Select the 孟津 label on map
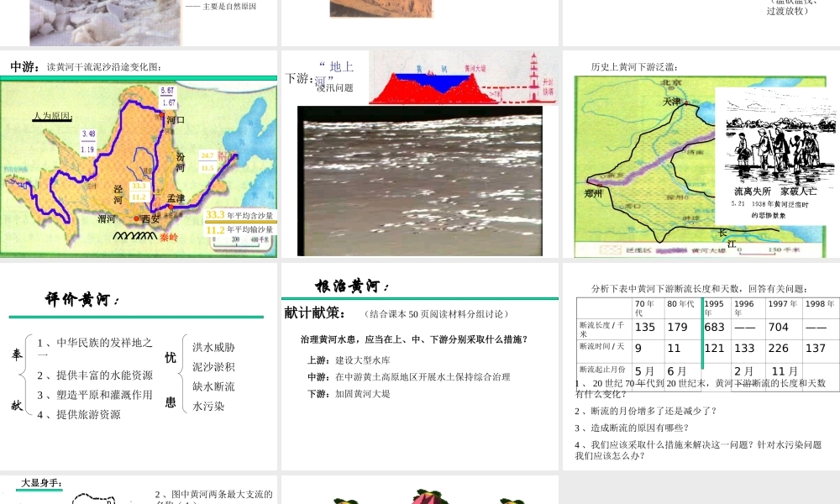This screenshot has width=840, height=504. click(x=176, y=199)
